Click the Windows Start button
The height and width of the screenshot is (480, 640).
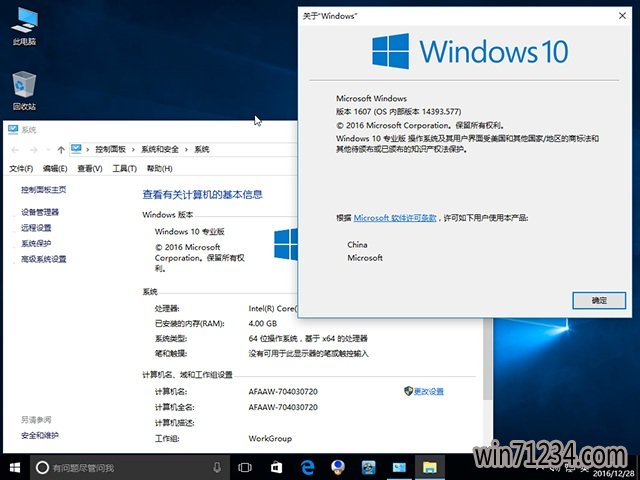click(x=15, y=467)
